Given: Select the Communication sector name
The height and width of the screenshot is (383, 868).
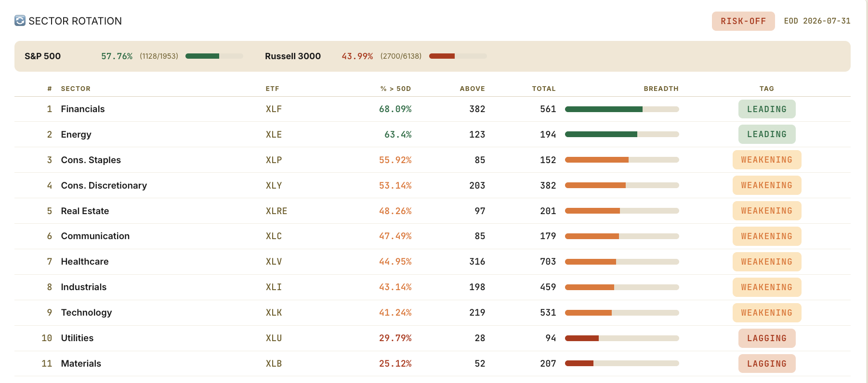Looking at the screenshot, I should pos(95,236).
